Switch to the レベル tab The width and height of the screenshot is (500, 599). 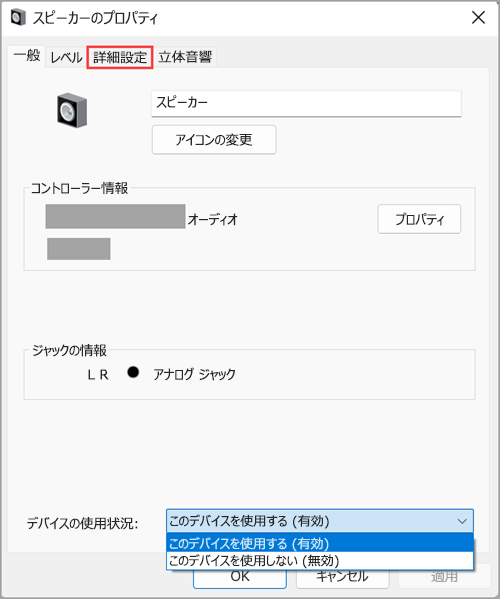tap(66, 57)
